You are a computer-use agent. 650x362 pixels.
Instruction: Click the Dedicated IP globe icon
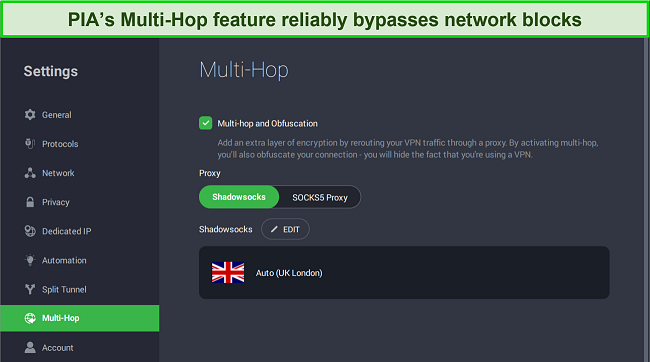coord(30,231)
